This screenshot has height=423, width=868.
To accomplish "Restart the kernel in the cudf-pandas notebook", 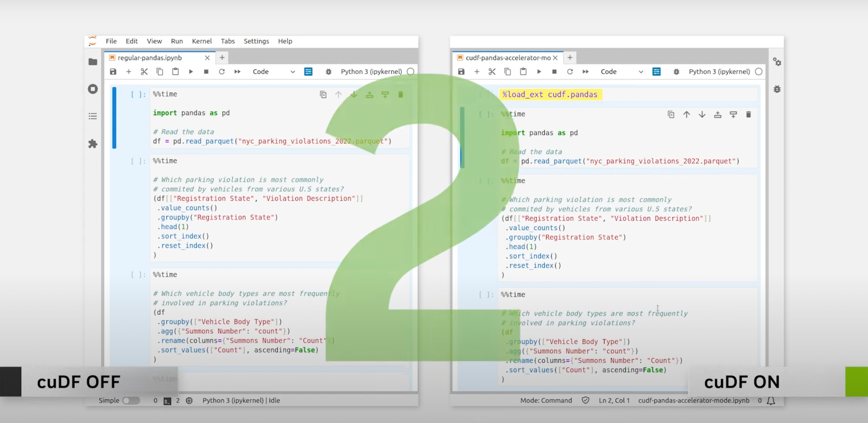I will 570,72.
